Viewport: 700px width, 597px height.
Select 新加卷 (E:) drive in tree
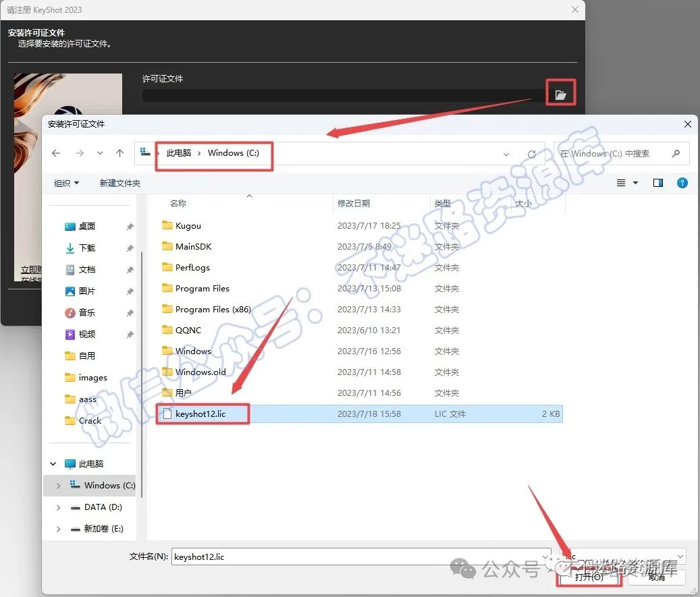[x=103, y=529]
